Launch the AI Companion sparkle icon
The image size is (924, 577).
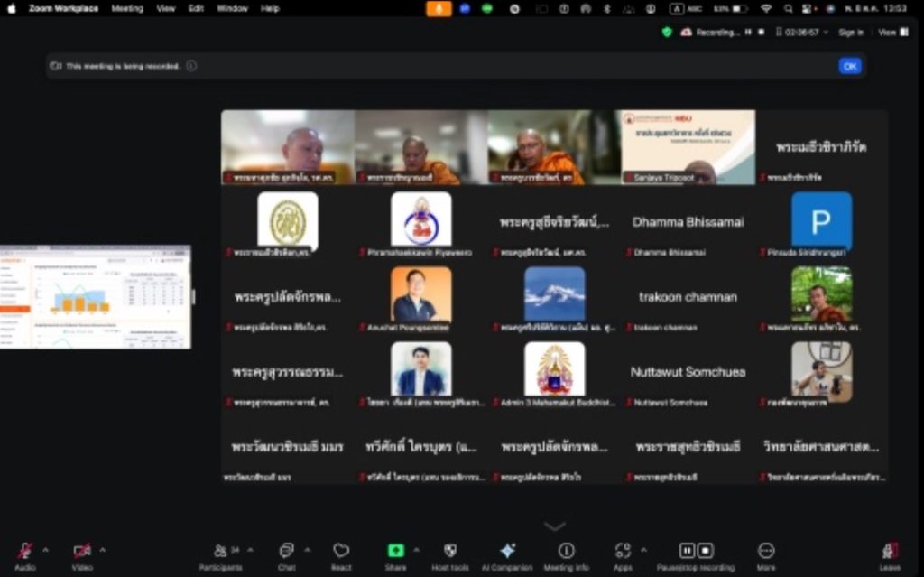507,551
